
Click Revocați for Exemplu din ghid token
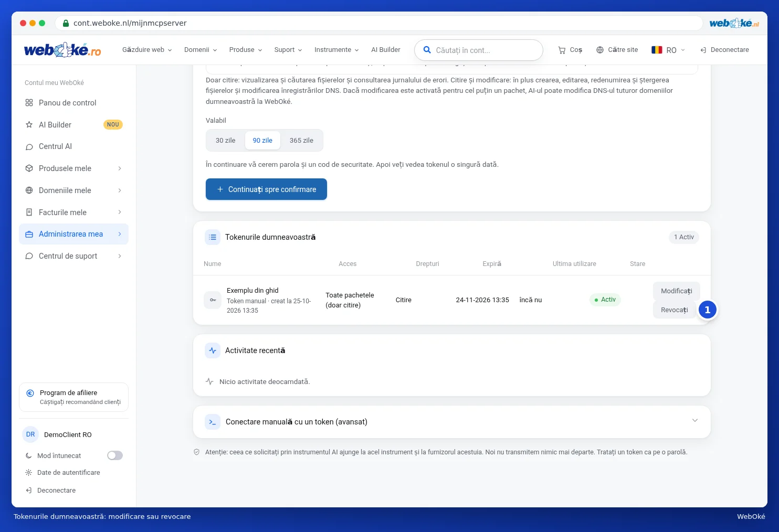tap(675, 310)
